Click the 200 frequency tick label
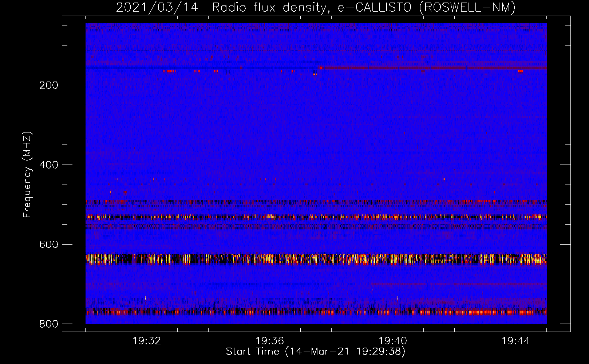Screen dimensions: 589x364 pyautogui.click(x=49, y=85)
